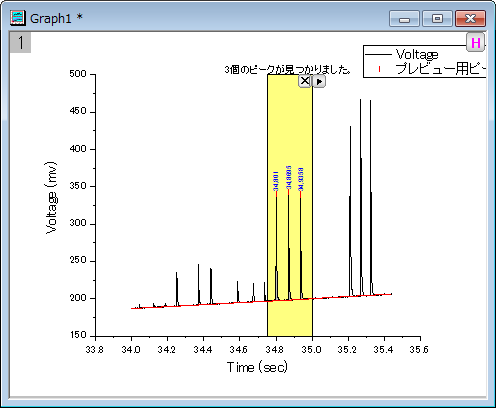Click the 500 tick label on the Y axis
496x408 pixels.
pos(78,74)
